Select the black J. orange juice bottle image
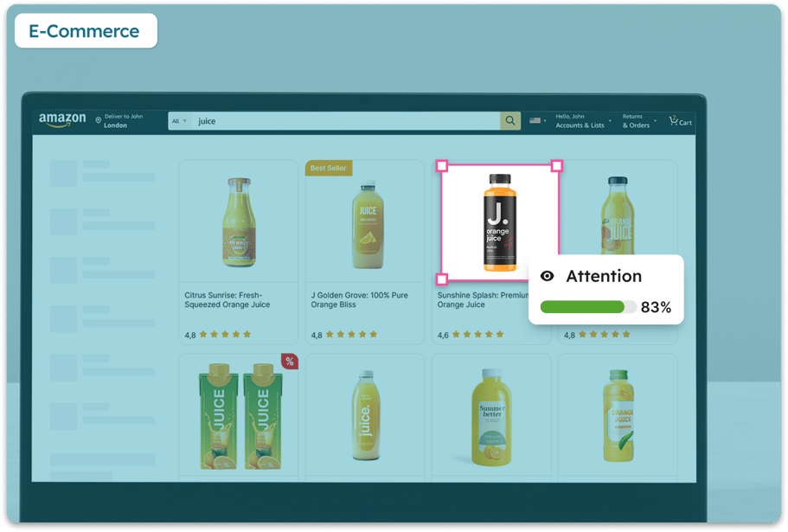 (x=497, y=222)
